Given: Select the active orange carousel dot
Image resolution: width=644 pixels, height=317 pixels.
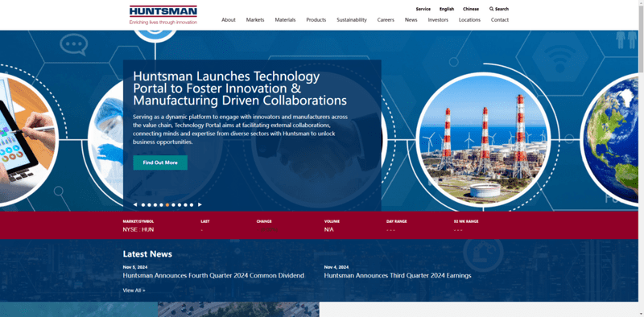Looking at the screenshot, I should 167,204.
